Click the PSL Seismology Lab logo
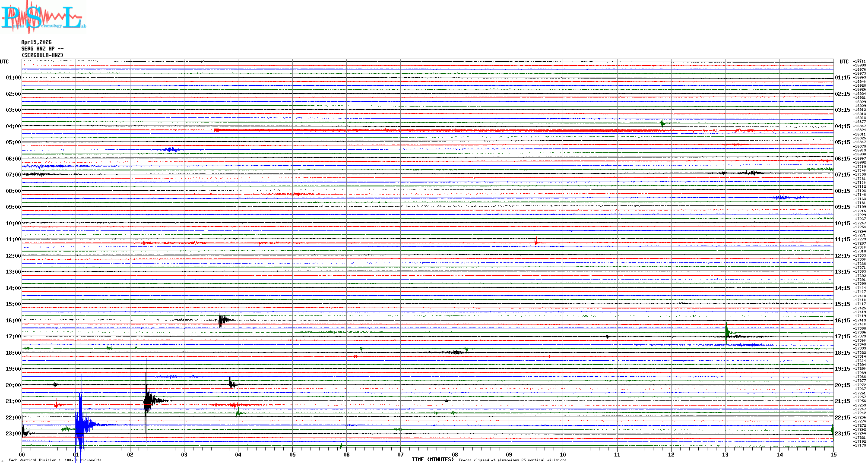 42,17
